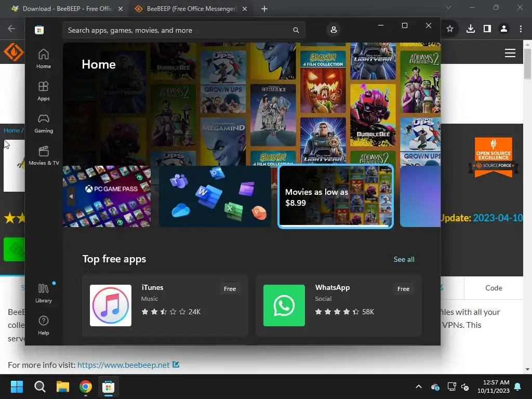Switch to BeeBEEP Free Office Messenger tab
532x399 pixels.
pyautogui.click(x=191, y=9)
